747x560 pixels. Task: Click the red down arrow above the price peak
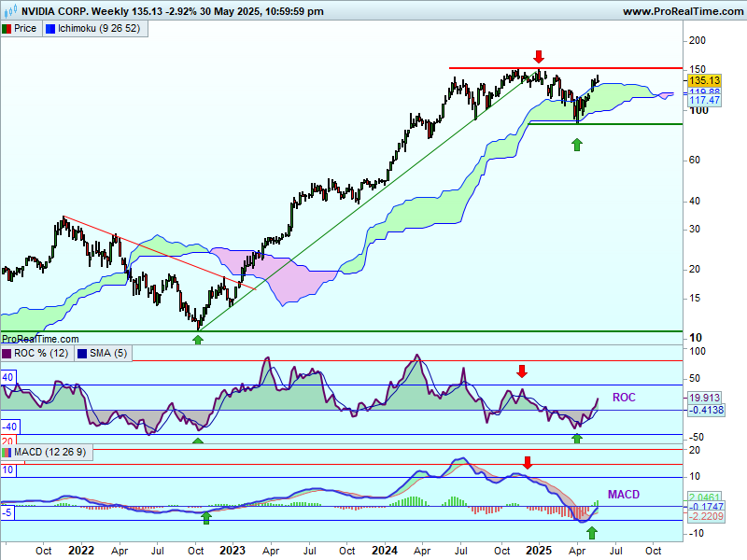tap(538, 56)
